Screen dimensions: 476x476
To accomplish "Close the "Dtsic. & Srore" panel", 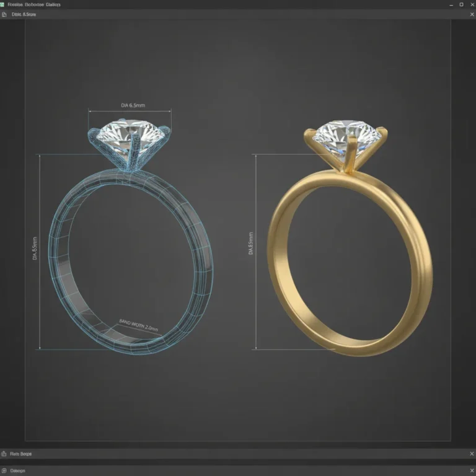I will coord(472,14).
